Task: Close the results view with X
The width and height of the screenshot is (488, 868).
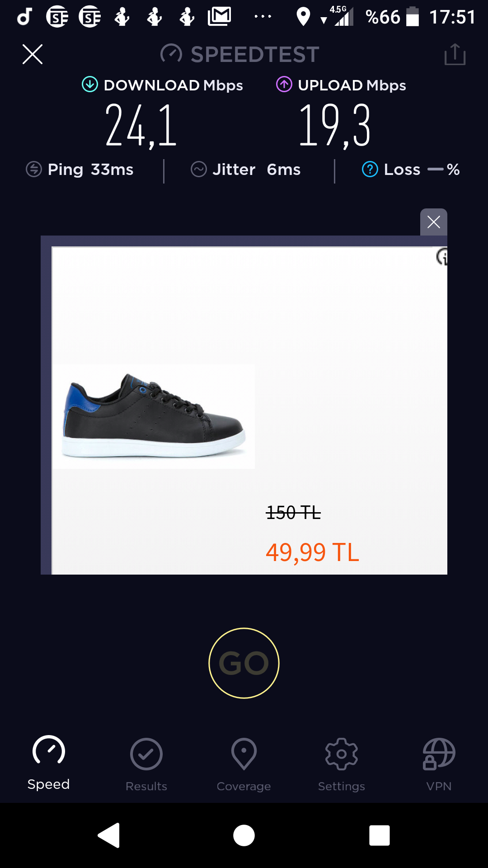Action: pyautogui.click(x=33, y=54)
